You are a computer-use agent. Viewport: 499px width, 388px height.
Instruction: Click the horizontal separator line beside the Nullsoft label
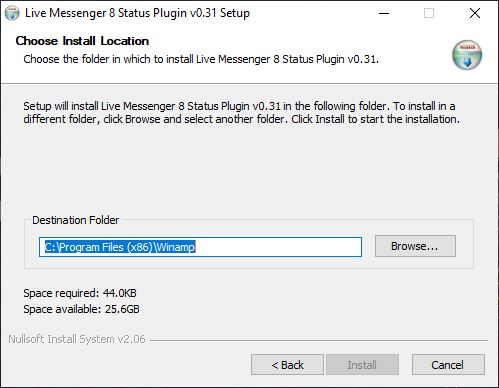[319, 340]
